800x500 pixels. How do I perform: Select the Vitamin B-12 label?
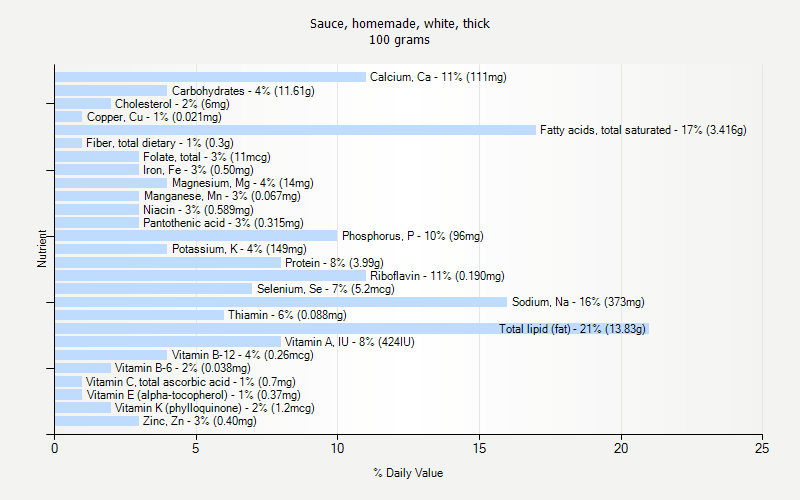[x=242, y=355]
